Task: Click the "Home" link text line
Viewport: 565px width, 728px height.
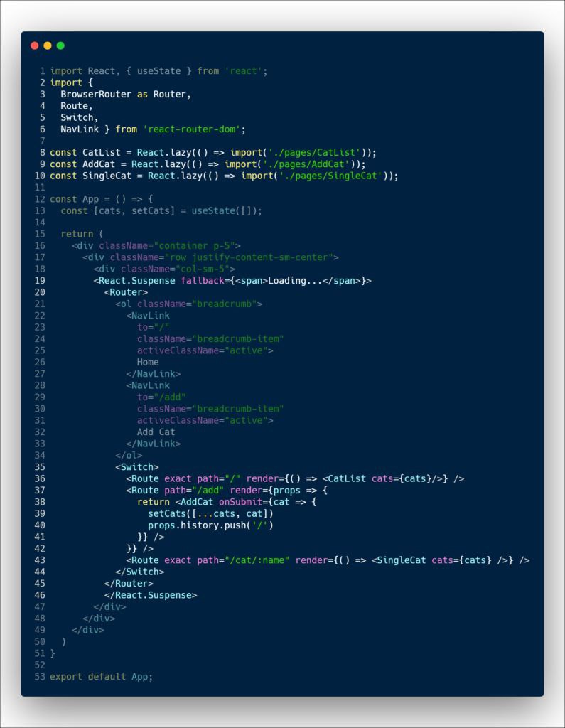Action: [148, 362]
